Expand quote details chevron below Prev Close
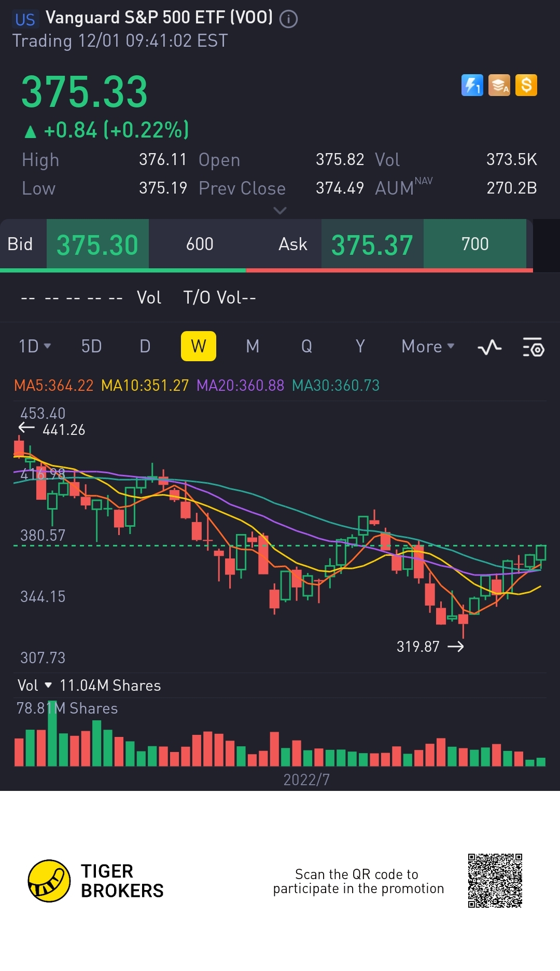The width and height of the screenshot is (560, 971). point(280,210)
